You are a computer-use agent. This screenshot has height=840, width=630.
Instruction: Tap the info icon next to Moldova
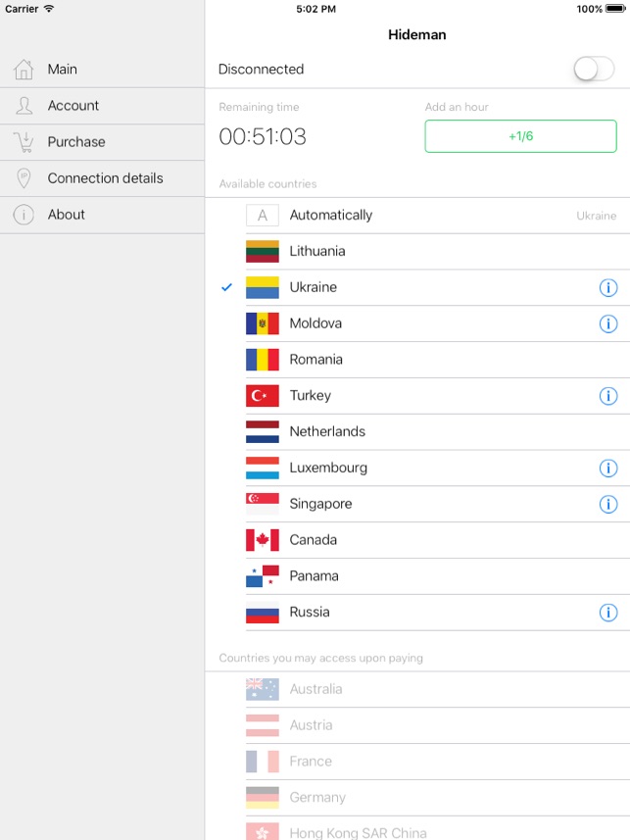pyautogui.click(x=608, y=323)
